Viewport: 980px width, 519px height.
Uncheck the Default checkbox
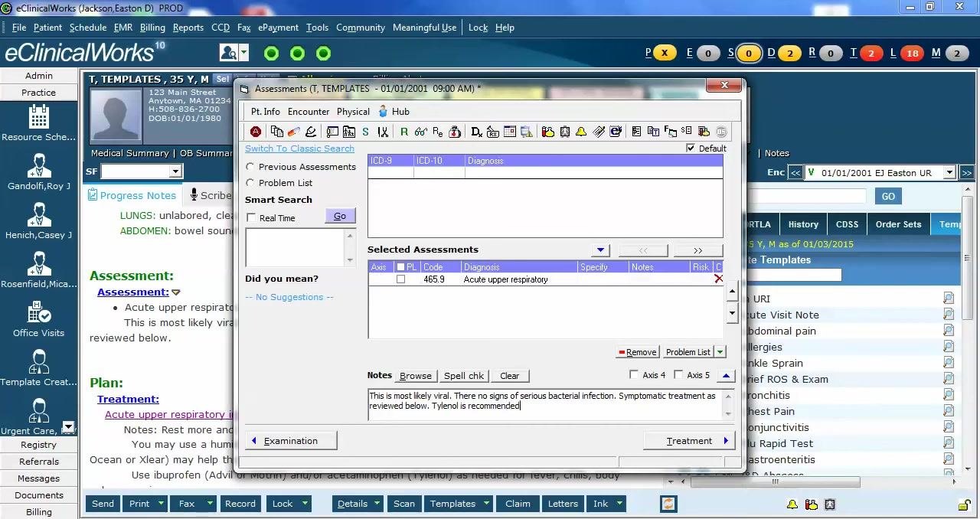coord(691,148)
